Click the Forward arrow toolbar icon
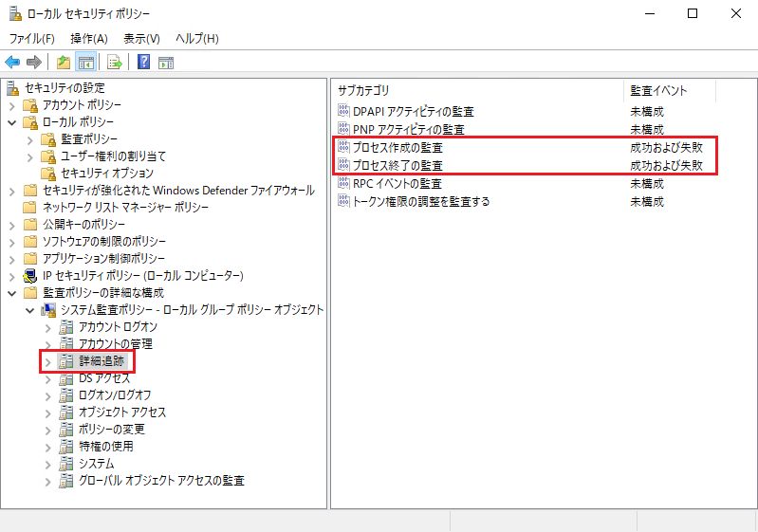Screen dimensions: 758x532 pos(34,63)
